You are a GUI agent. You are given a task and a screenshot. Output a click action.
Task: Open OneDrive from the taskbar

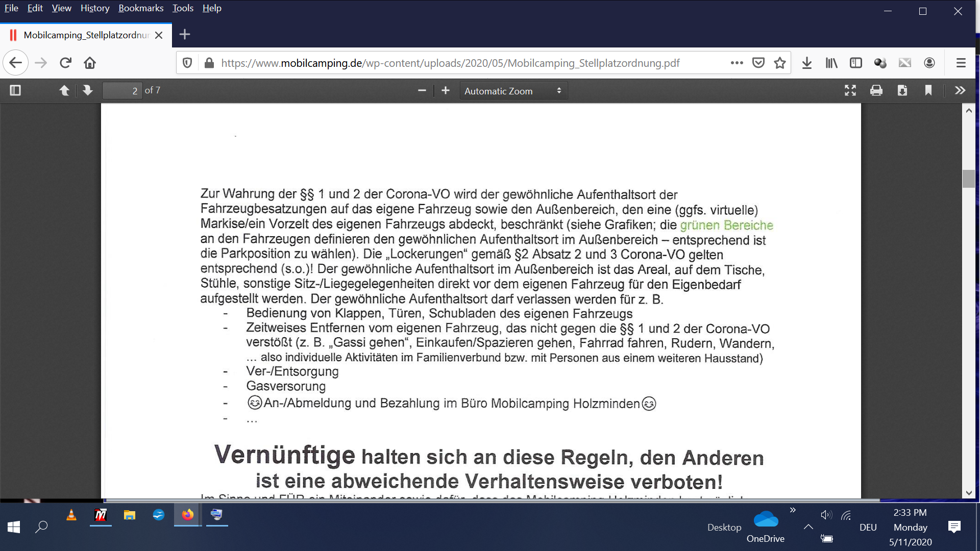[766, 527]
